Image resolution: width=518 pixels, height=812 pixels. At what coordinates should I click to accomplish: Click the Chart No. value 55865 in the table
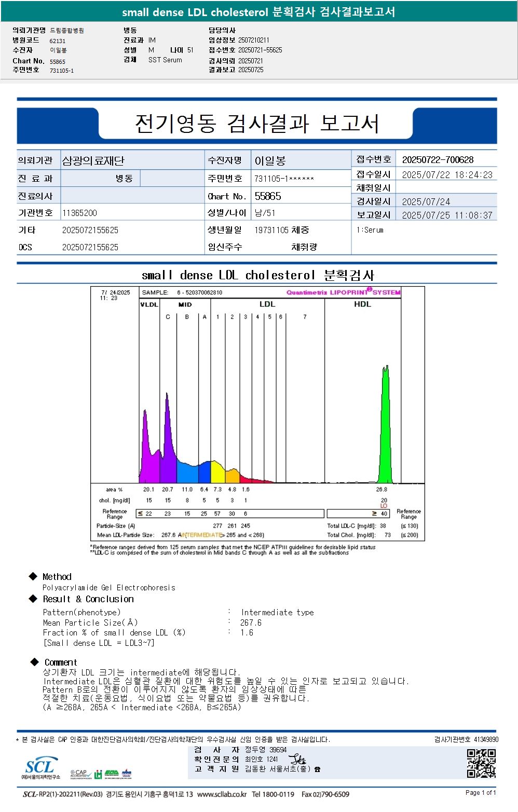click(268, 196)
